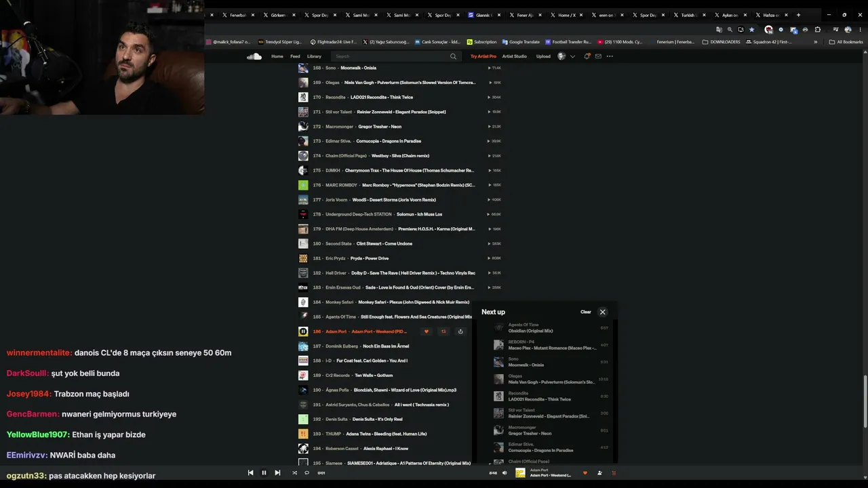Click the SoundCloud logo
Image resolution: width=868 pixels, height=488 pixels.
point(254,56)
